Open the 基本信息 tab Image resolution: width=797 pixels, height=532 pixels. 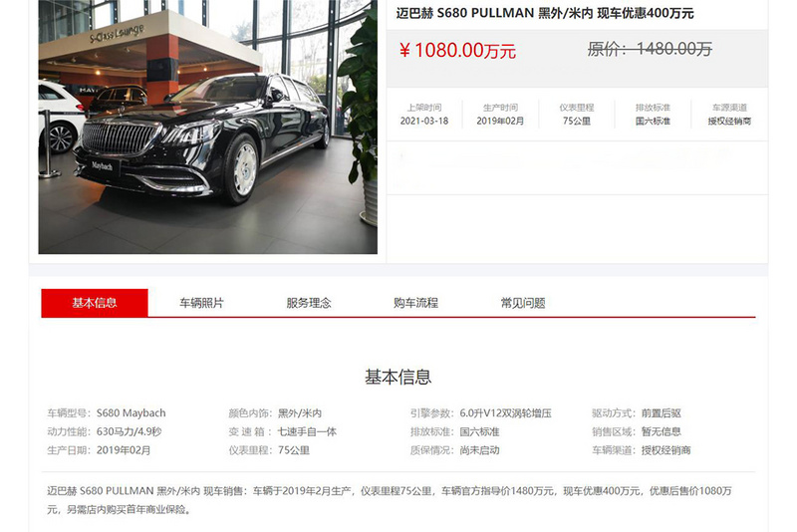click(95, 303)
